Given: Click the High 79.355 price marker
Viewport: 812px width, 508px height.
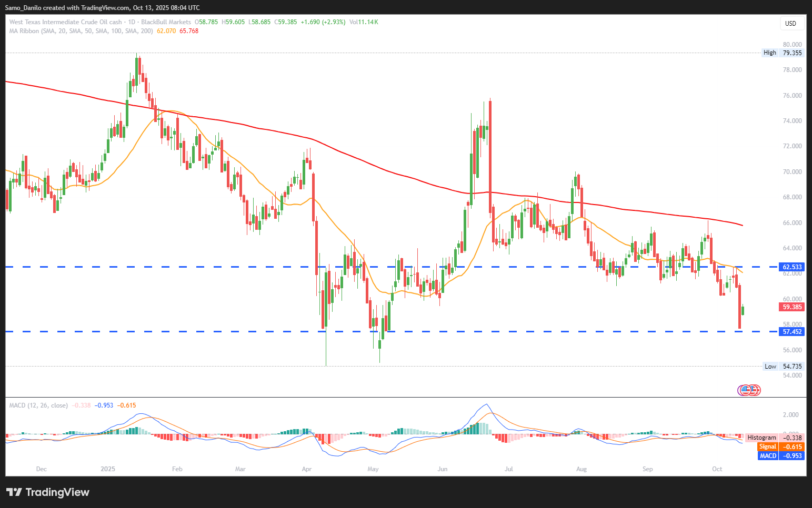Looking at the screenshot, I should click(x=783, y=53).
